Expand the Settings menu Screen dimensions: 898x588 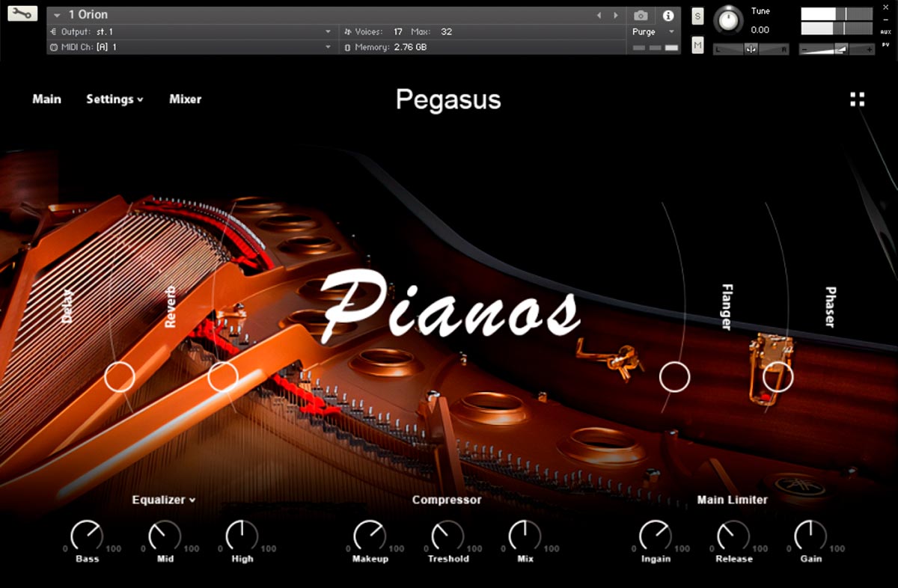pyautogui.click(x=114, y=99)
